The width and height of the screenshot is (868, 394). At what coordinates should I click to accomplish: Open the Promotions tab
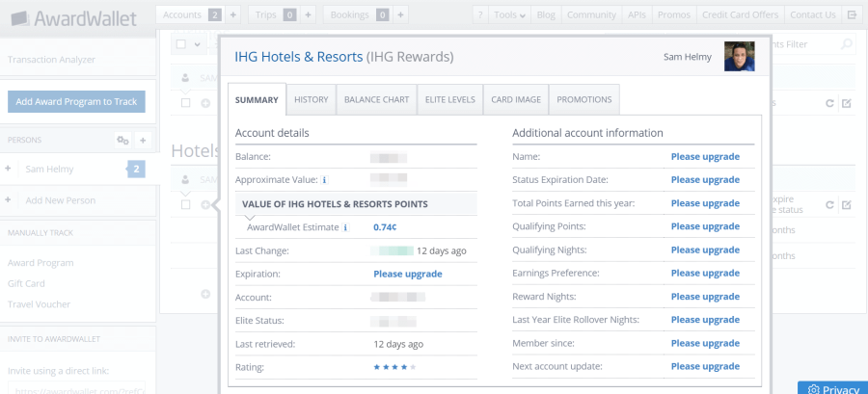pos(584,99)
